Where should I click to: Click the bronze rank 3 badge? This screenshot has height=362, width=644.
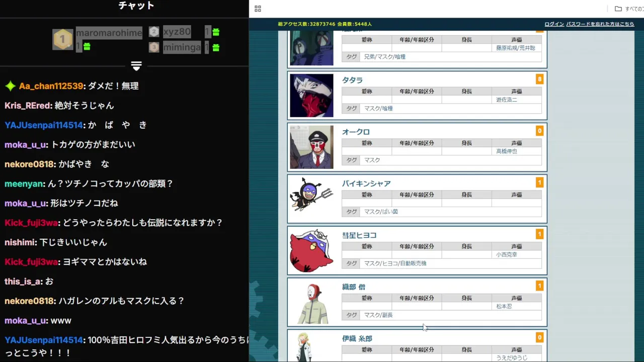(x=154, y=47)
